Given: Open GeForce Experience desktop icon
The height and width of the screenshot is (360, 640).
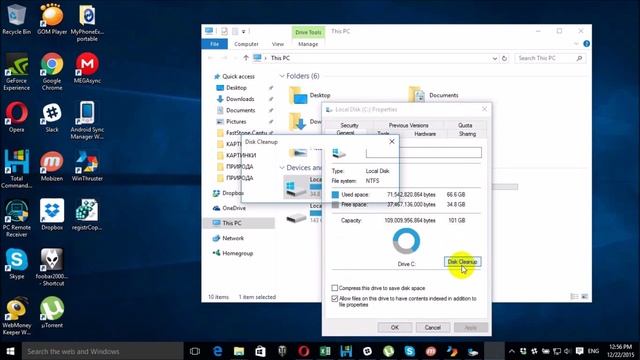Looking at the screenshot, I should tap(16, 71).
